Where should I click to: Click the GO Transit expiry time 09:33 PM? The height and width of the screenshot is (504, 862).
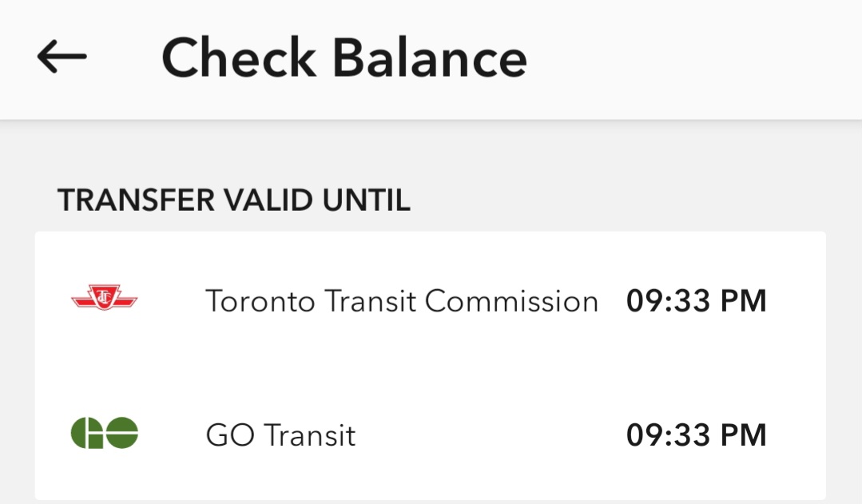tap(696, 435)
